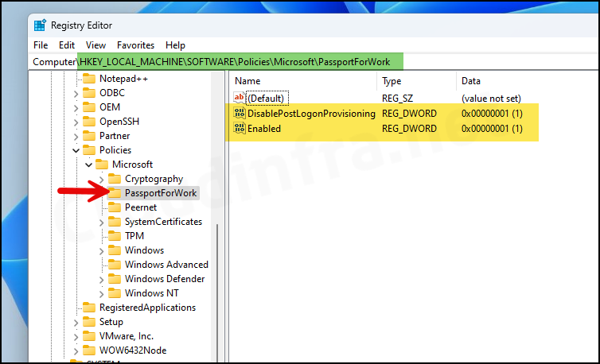Select the TPM key label
Screen dimensions: 600x364
click(x=134, y=236)
